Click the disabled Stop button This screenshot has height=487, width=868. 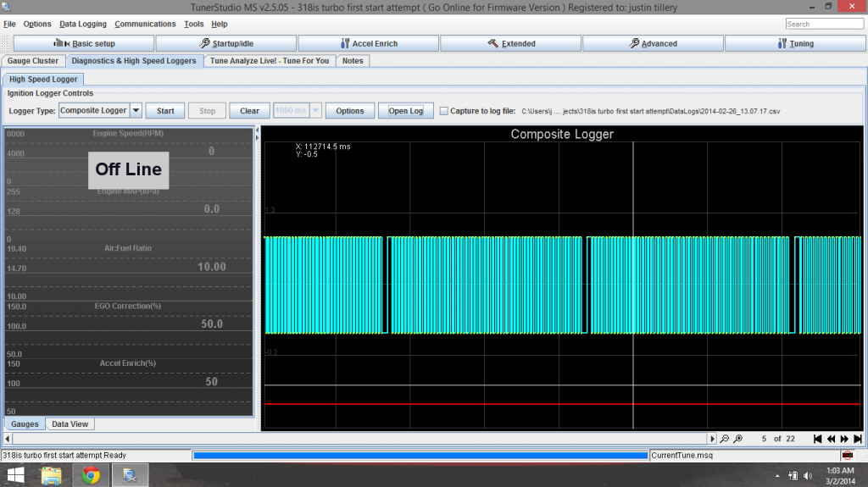coord(207,111)
